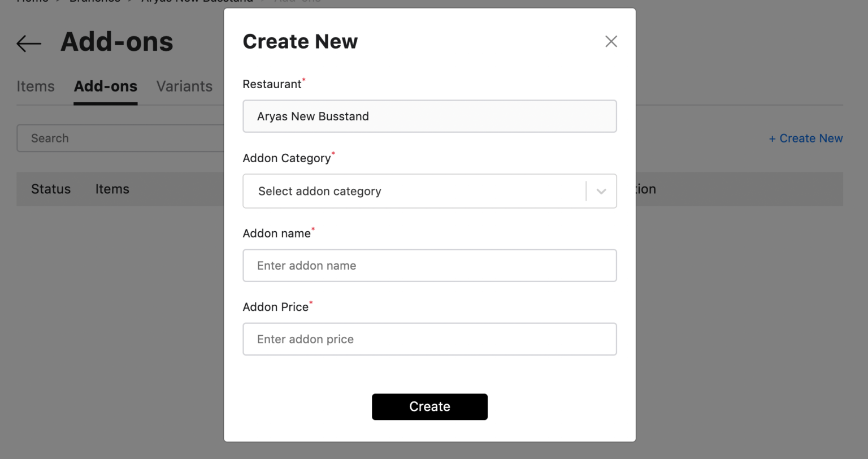Click the back arrow beside Add-ons heading

pyautogui.click(x=28, y=43)
